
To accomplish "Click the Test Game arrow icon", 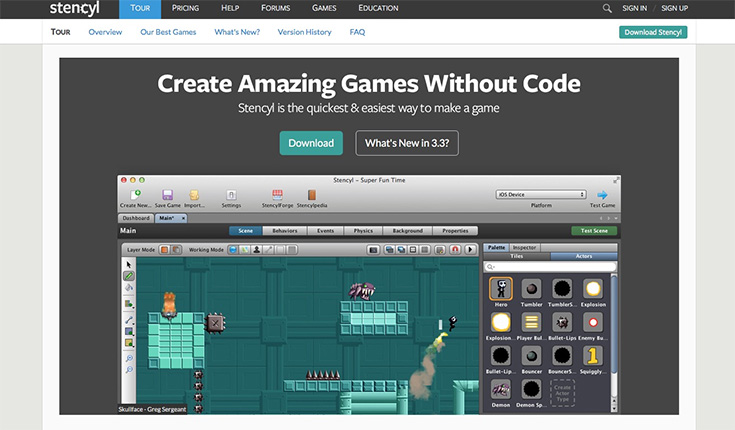I will (x=602, y=195).
